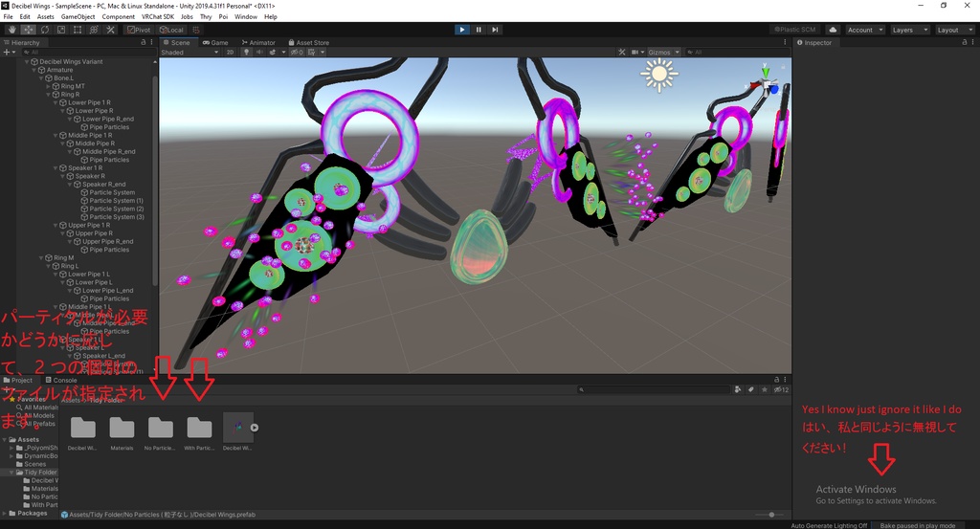Open Inspector panel options menu
Viewport: 980px width, 529px height.
(972, 42)
